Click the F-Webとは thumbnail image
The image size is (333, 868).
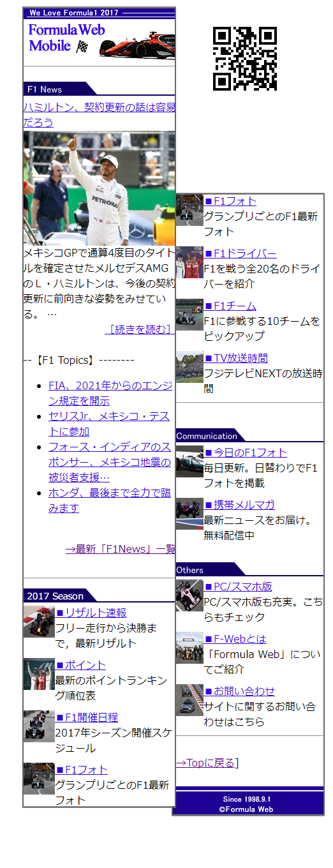click(x=189, y=648)
